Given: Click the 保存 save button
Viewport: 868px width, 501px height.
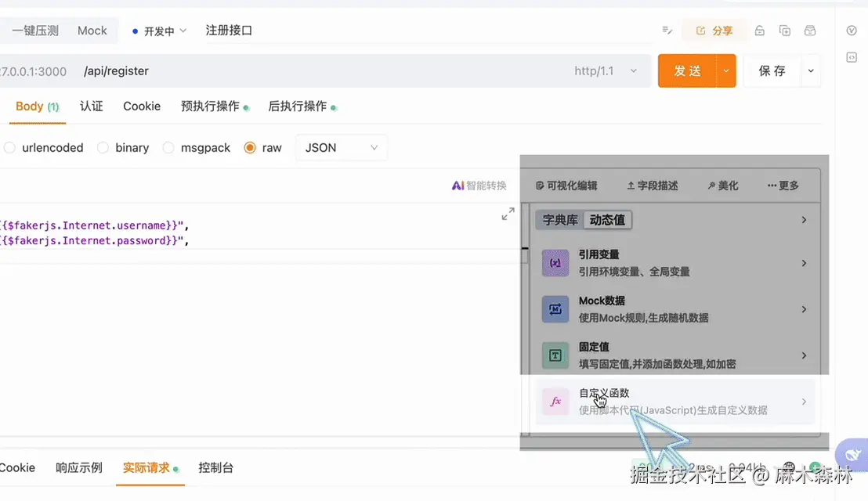Looking at the screenshot, I should 772,71.
